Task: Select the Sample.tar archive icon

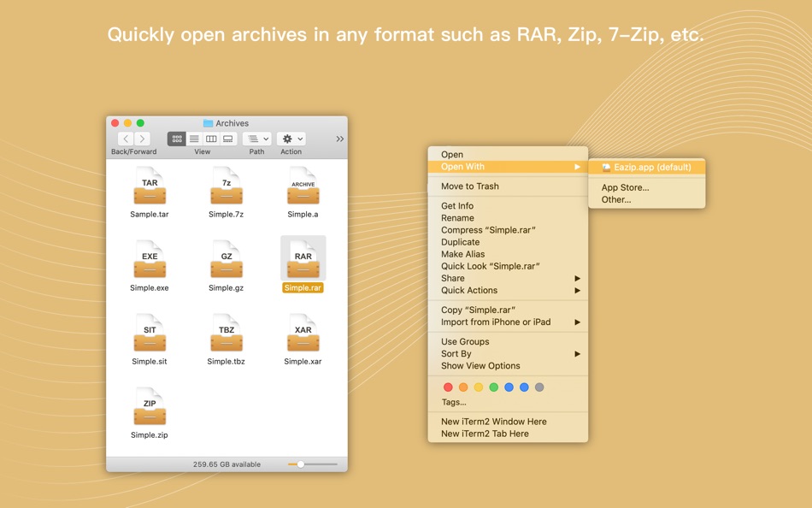Action: [150, 186]
